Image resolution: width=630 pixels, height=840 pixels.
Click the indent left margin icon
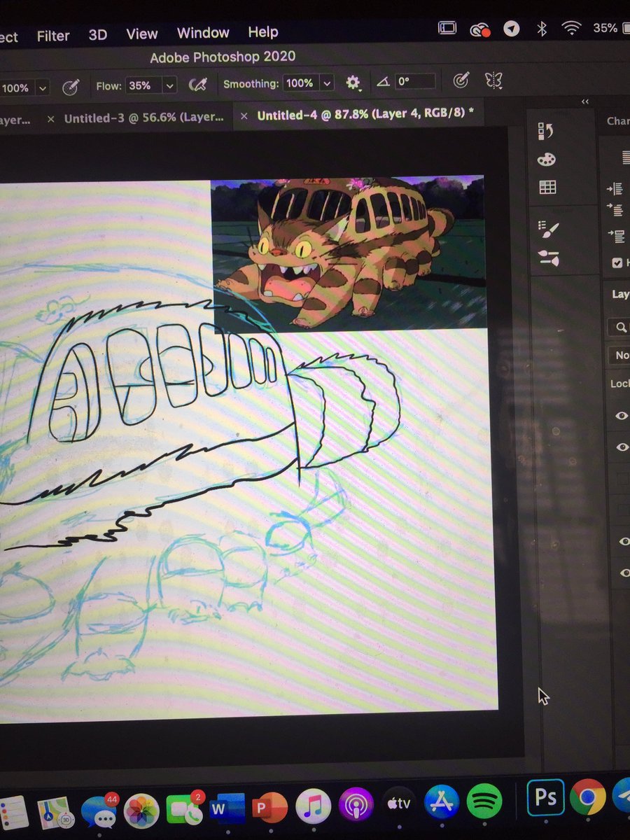tap(615, 188)
